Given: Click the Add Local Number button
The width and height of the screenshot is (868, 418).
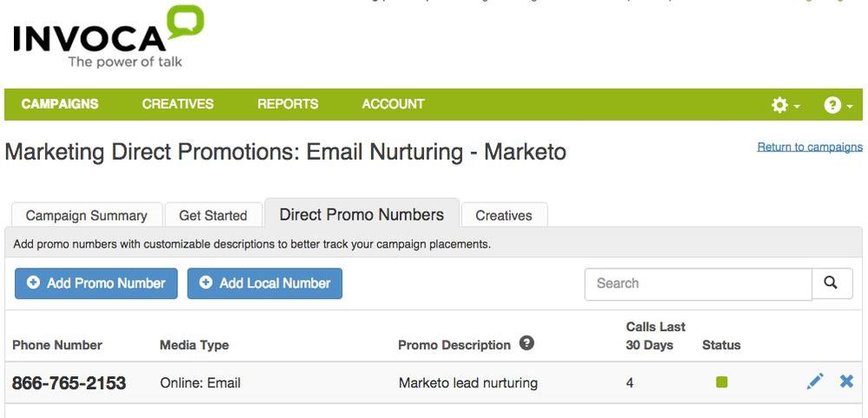Looking at the screenshot, I should 265,283.
